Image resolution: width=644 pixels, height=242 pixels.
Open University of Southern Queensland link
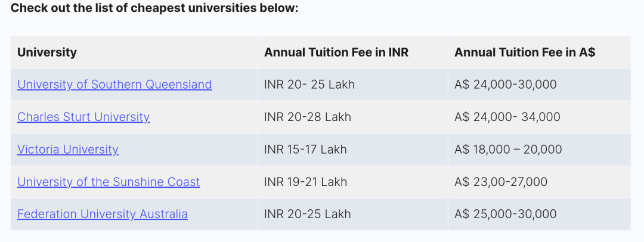pyautogui.click(x=114, y=85)
